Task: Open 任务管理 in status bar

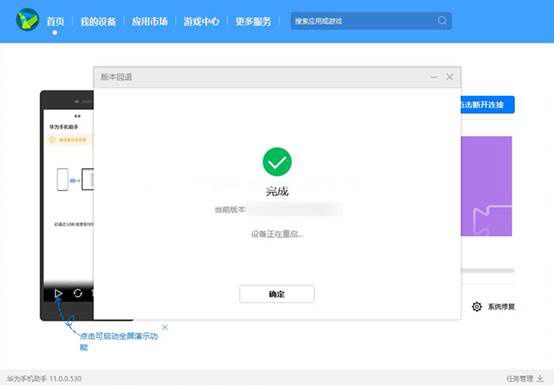Action: [x=519, y=379]
